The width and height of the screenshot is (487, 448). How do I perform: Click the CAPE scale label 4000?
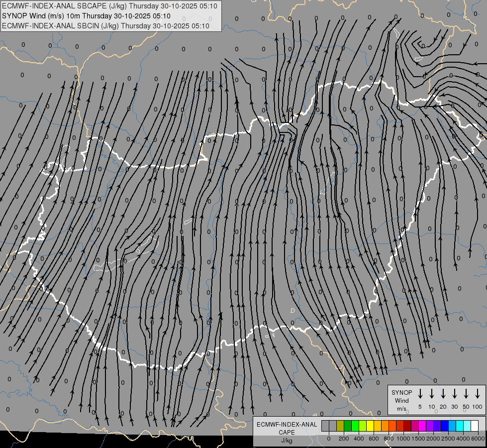pyautogui.click(x=463, y=439)
